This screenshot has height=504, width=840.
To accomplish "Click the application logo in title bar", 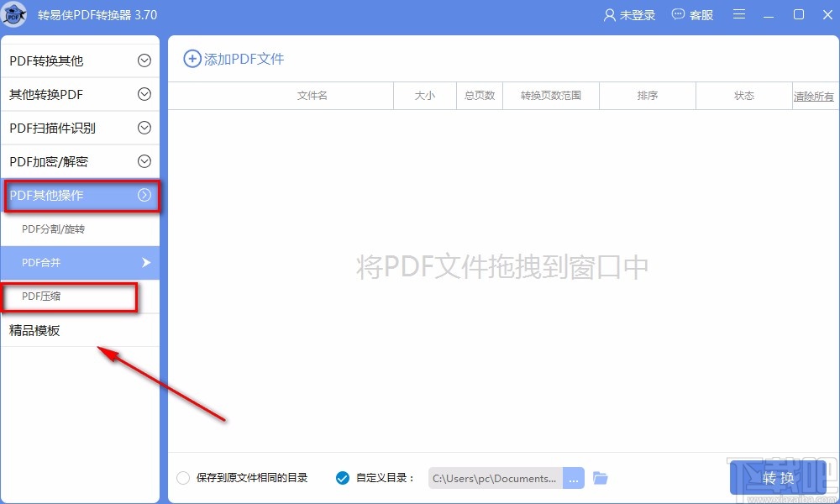I will [14, 14].
